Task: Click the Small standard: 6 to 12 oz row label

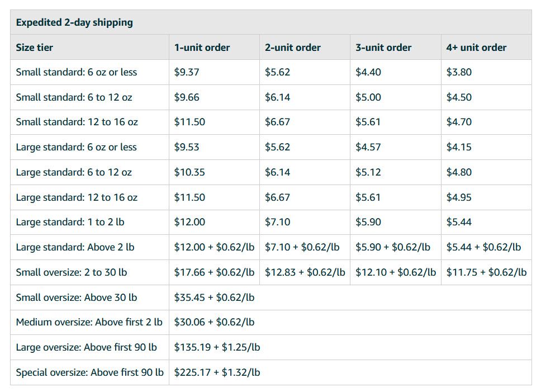Action: [x=74, y=97]
